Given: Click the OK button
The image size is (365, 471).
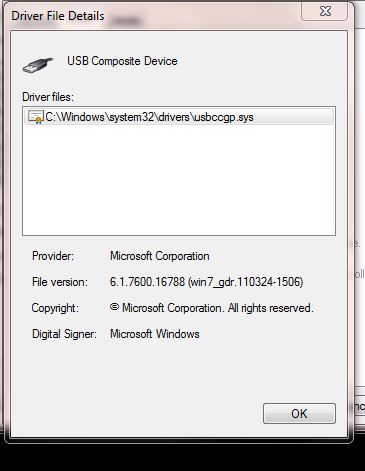Looking at the screenshot, I should coord(299,414).
